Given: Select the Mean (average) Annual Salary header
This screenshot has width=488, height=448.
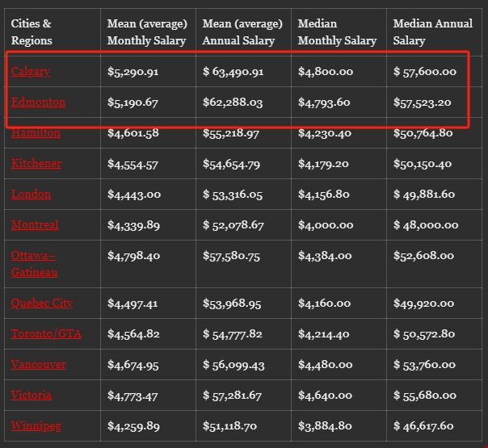Looking at the screenshot, I should 242,32.
